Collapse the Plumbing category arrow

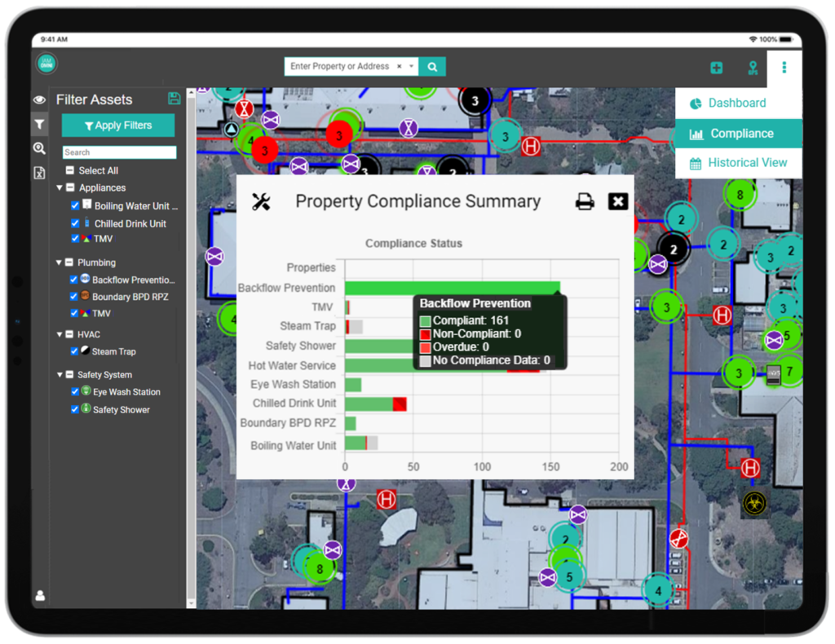pyautogui.click(x=60, y=262)
